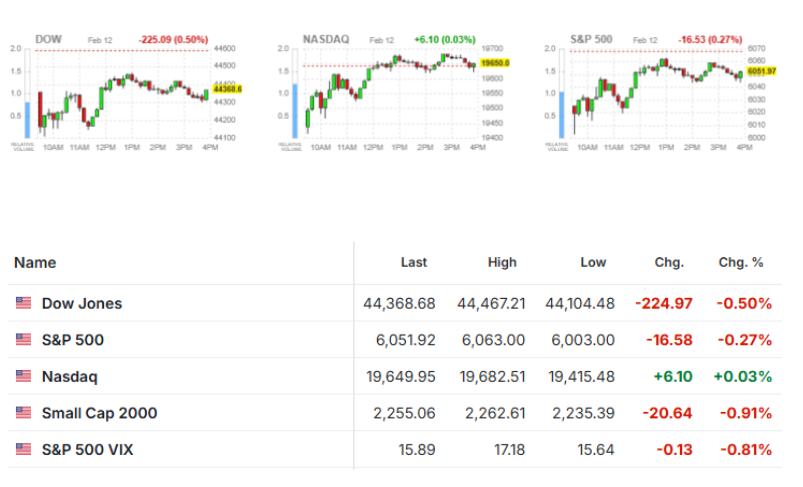Click the US flag icon beside S&P 500

coord(24,340)
